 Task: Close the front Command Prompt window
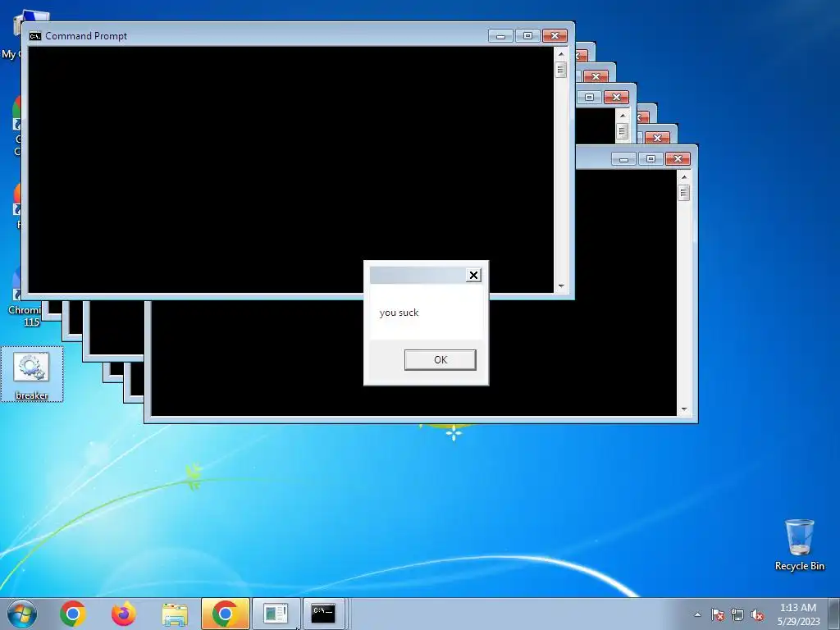pos(555,36)
